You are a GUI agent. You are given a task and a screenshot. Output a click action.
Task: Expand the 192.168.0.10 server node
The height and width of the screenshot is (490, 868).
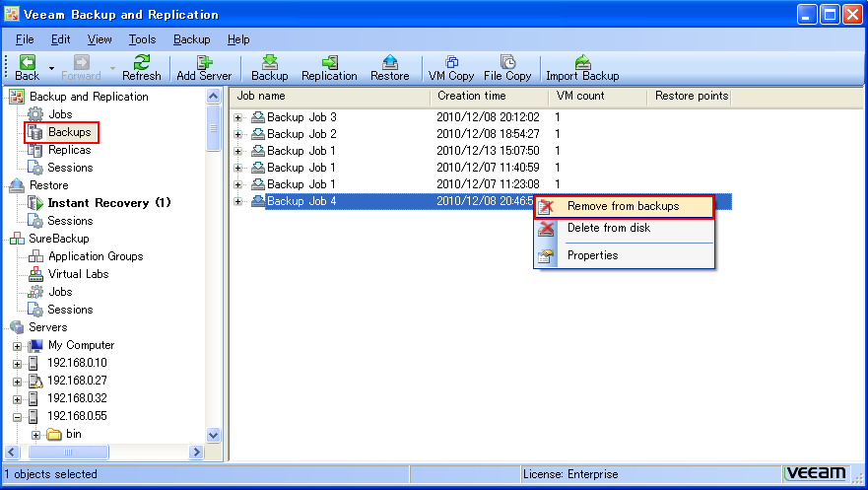tap(17, 365)
